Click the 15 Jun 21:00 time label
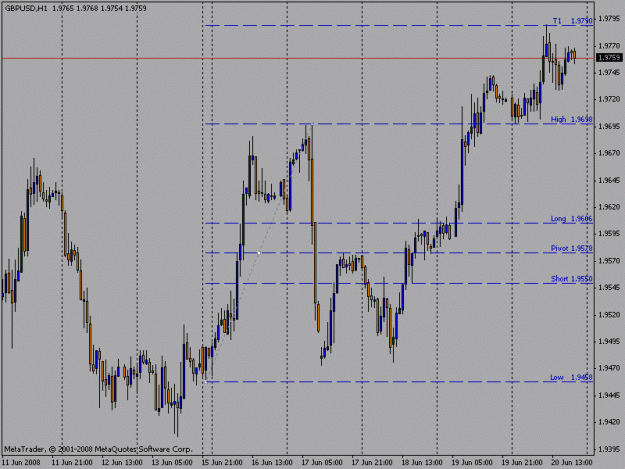 222,462
